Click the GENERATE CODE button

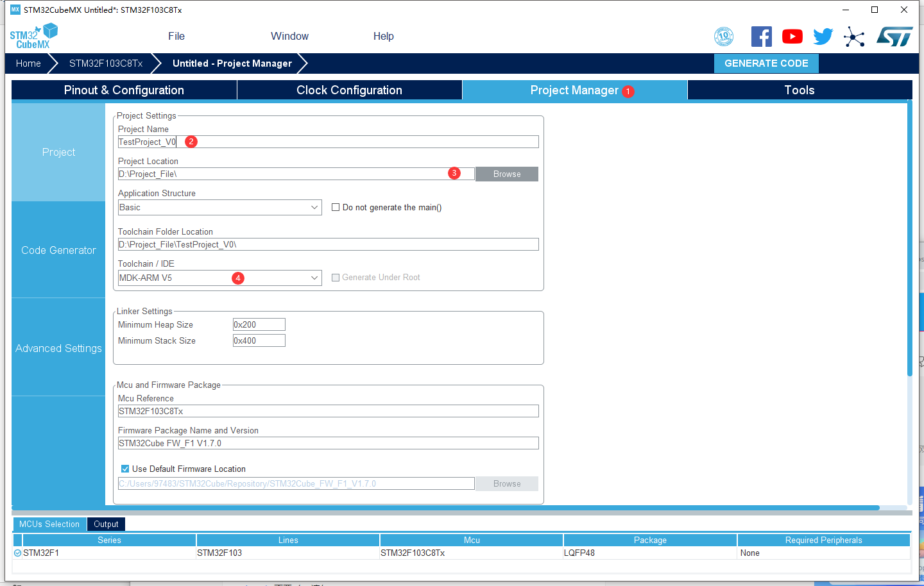(x=766, y=63)
